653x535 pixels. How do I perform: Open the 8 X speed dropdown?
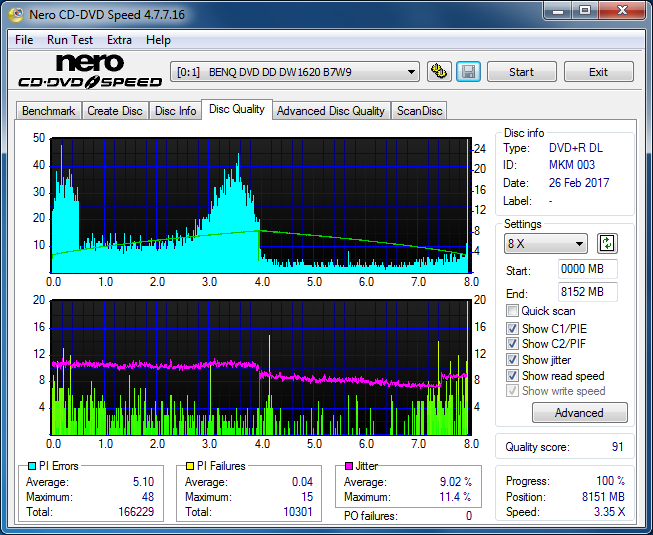click(546, 244)
